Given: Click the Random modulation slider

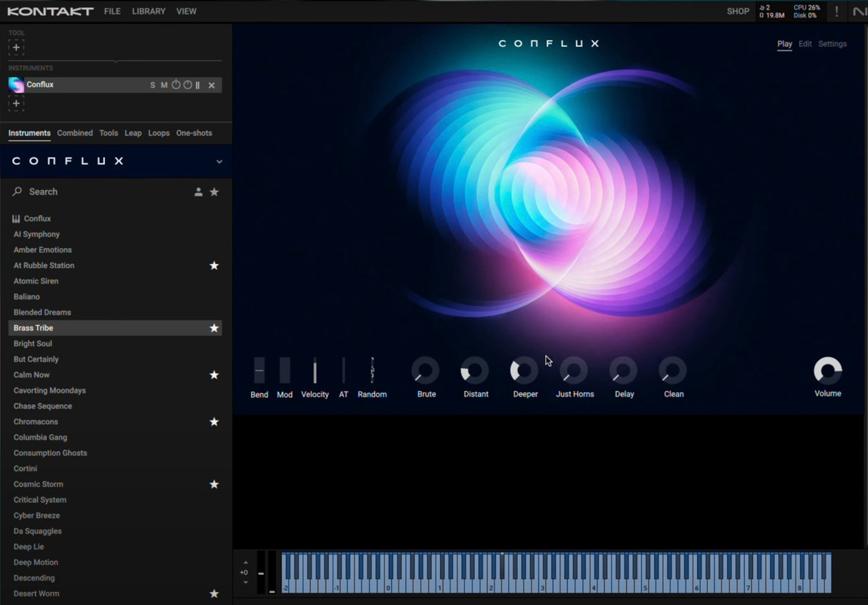Looking at the screenshot, I should coord(372,371).
